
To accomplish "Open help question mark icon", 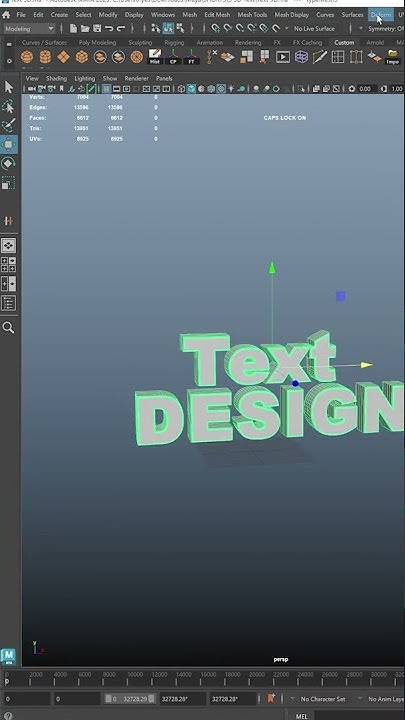I will point(8,715).
